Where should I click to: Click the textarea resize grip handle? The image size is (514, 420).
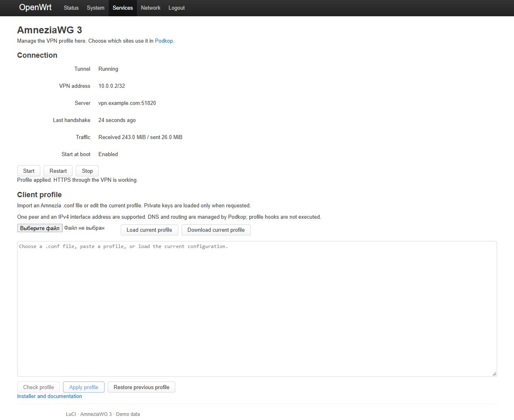pos(494,374)
